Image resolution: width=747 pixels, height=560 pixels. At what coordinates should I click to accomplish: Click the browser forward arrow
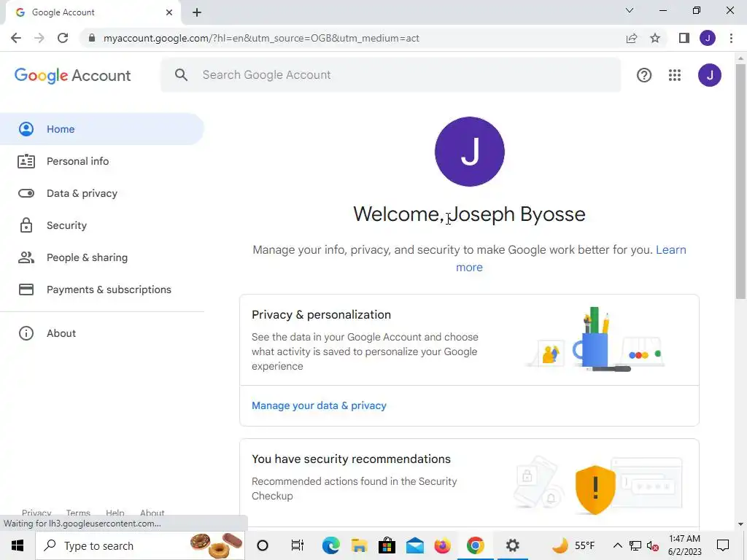39,38
